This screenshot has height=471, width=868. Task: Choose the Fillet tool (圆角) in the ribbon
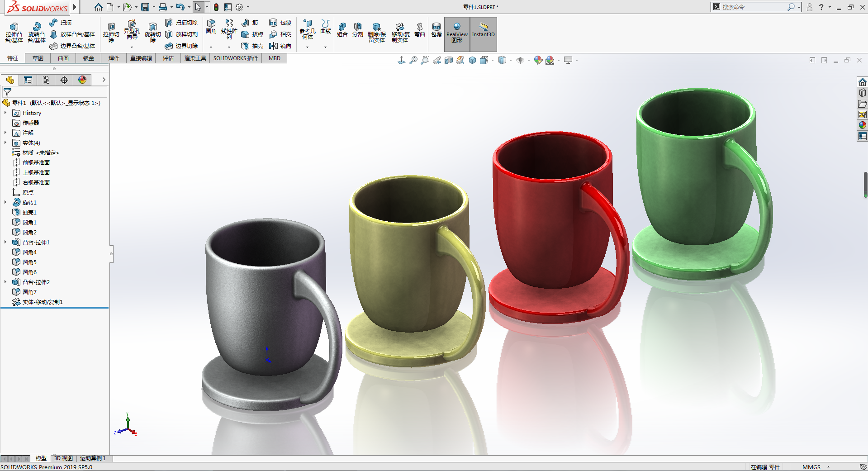click(x=211, y=26)
